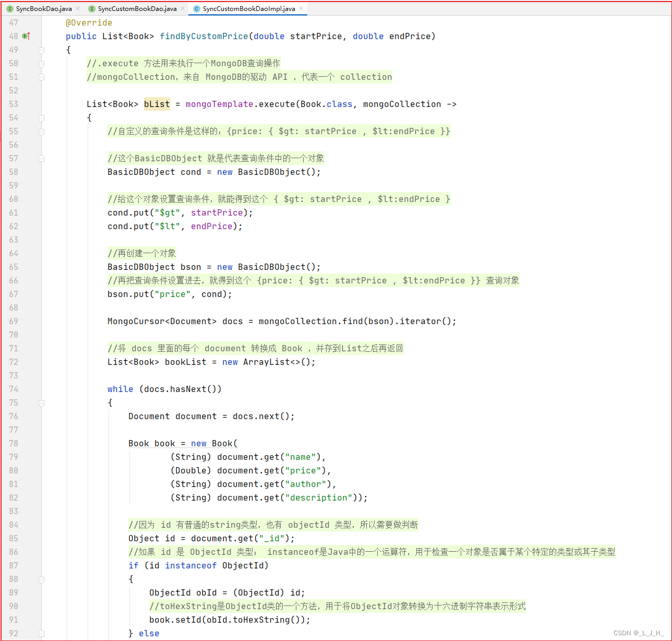Click Book.class in the execute call
672x641 pixels.
pyautogui.click(x=327, y=104)
